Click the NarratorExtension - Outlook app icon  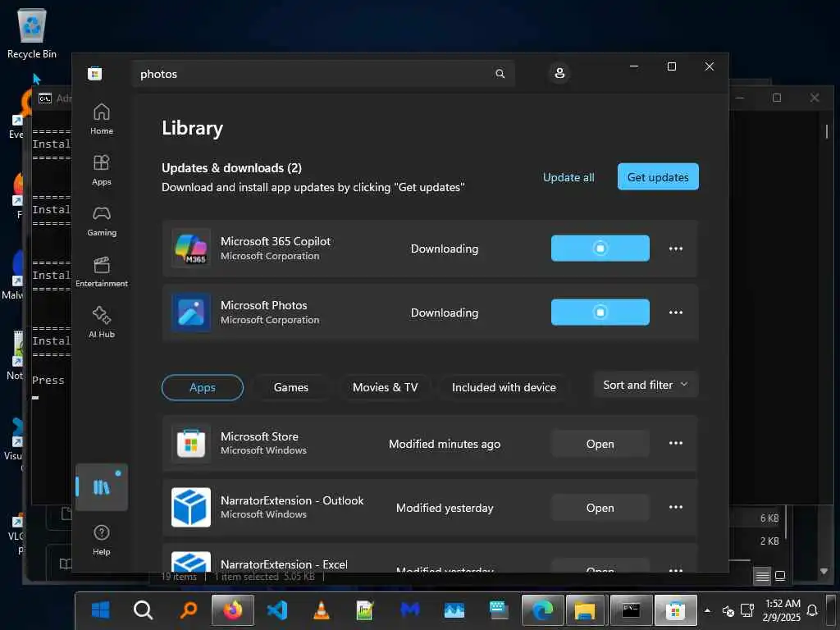click(x=190, y=507)
